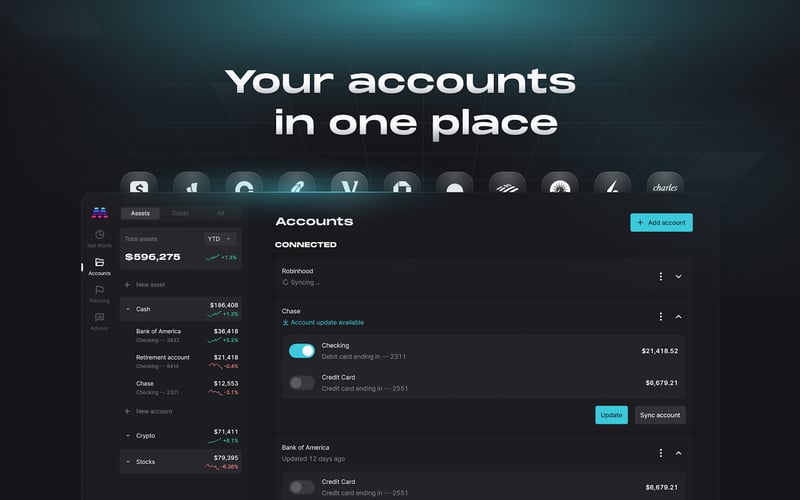Viewport: 800px width, 500px height.
Task: Collapse the Chase account section
Action: [679, 317]
